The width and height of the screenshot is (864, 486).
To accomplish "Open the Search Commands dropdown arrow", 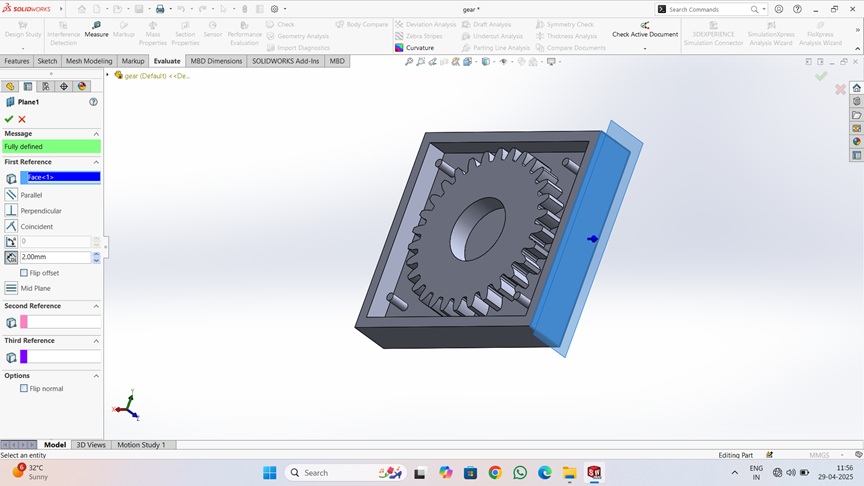I will pos(764,9).
